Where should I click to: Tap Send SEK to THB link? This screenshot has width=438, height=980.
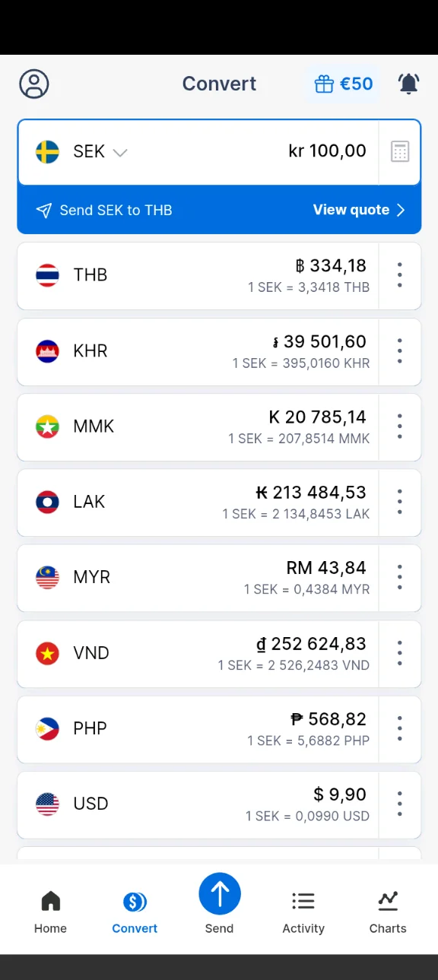[104, 211]
